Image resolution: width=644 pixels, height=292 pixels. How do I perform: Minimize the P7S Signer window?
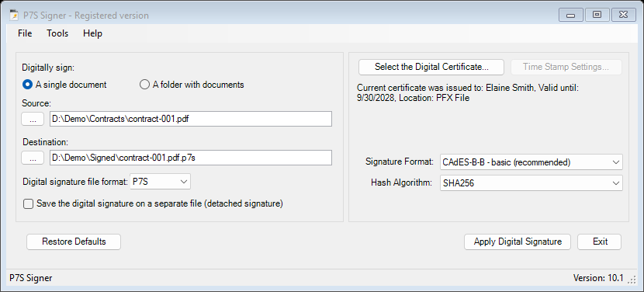pos(570,16)
